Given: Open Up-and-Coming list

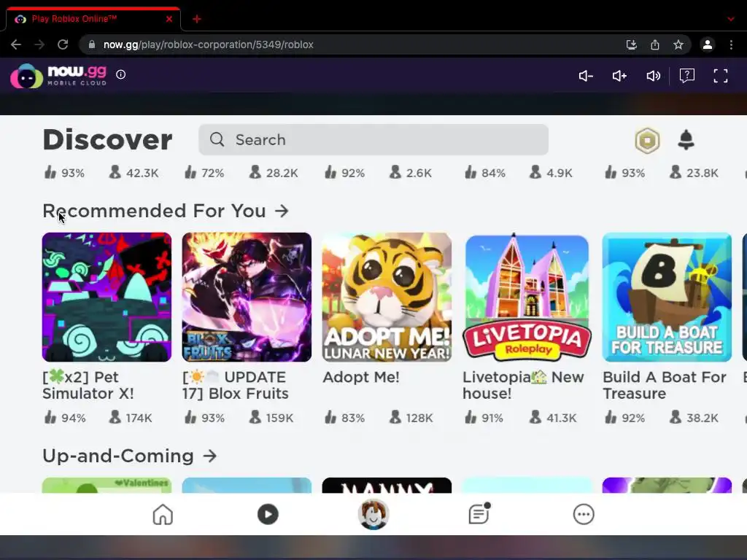Looking at the screenshot, I should coord(130,456).
